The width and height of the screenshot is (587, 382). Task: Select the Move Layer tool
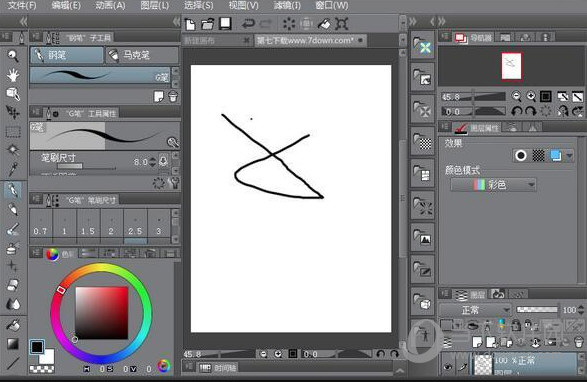13,112
